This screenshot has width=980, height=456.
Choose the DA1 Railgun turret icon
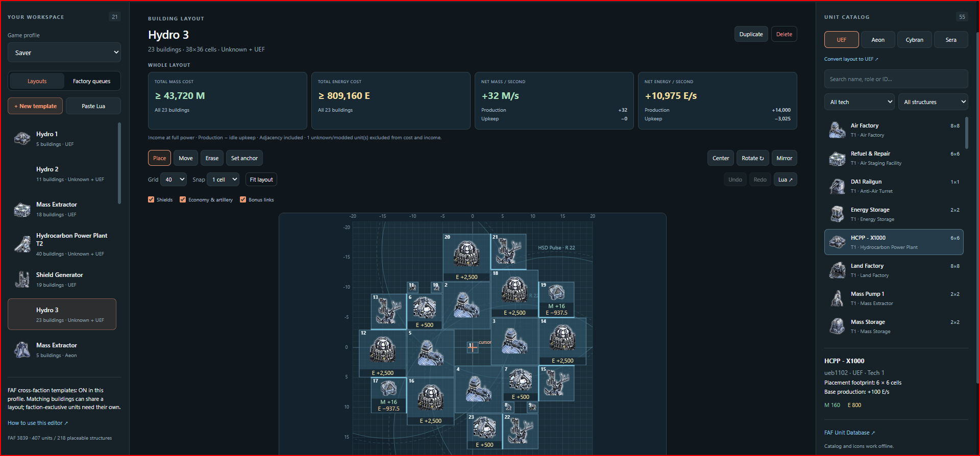click(x=837, y=186)
